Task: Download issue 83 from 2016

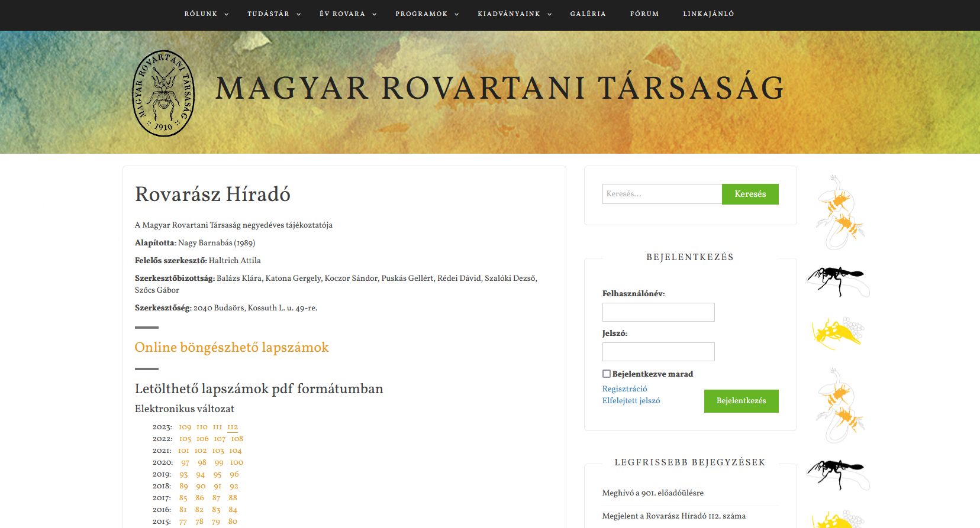Action: click(x=216, y=510)
